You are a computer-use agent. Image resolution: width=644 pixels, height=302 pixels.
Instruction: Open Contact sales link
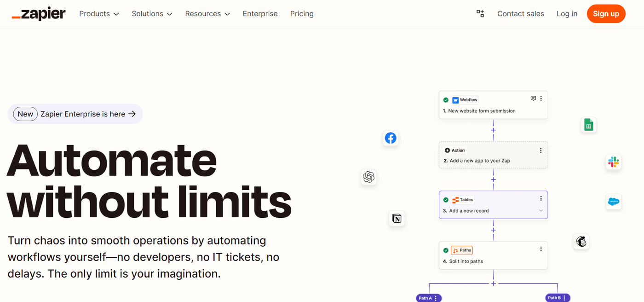tap(521, 14)
